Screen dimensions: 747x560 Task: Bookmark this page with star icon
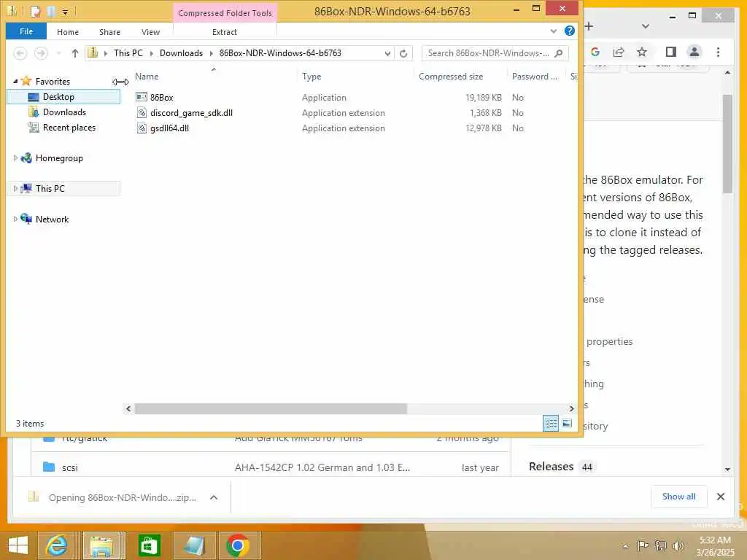pyautogui.click(x=642, y=52)
